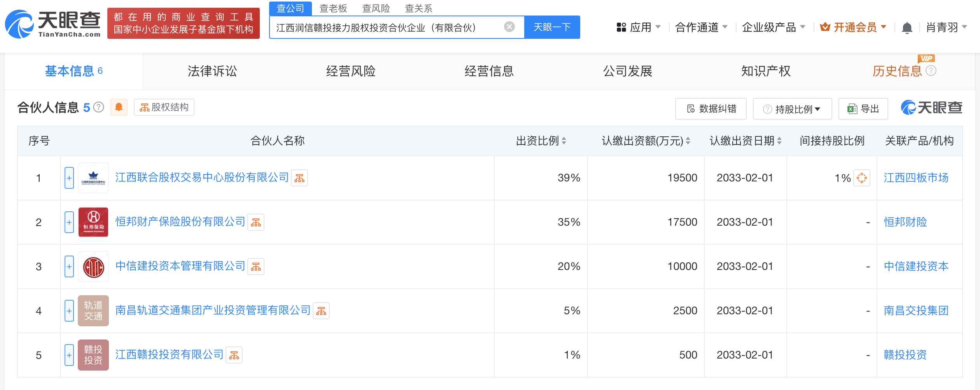Viewport: 980px width, 390px height.
Task: Click equity structure icon for 江西联合股权交易中心
Action: click(299, 178)
